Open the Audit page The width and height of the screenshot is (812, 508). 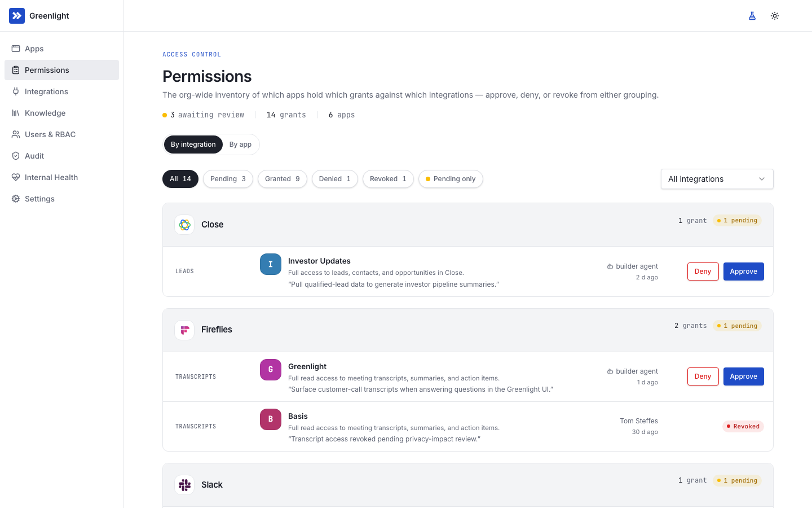[61, 156]
